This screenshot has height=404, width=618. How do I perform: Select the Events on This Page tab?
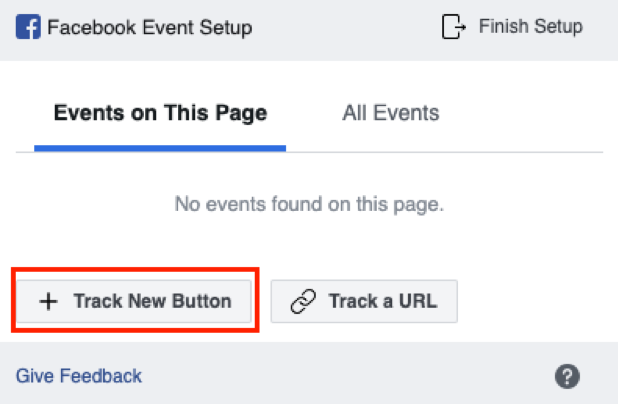click(160, 113)
